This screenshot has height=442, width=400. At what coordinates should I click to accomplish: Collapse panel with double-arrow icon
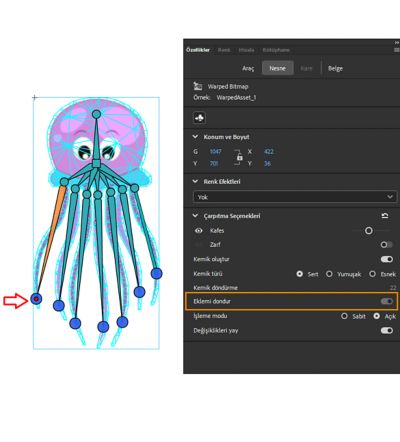coord(397,42)
